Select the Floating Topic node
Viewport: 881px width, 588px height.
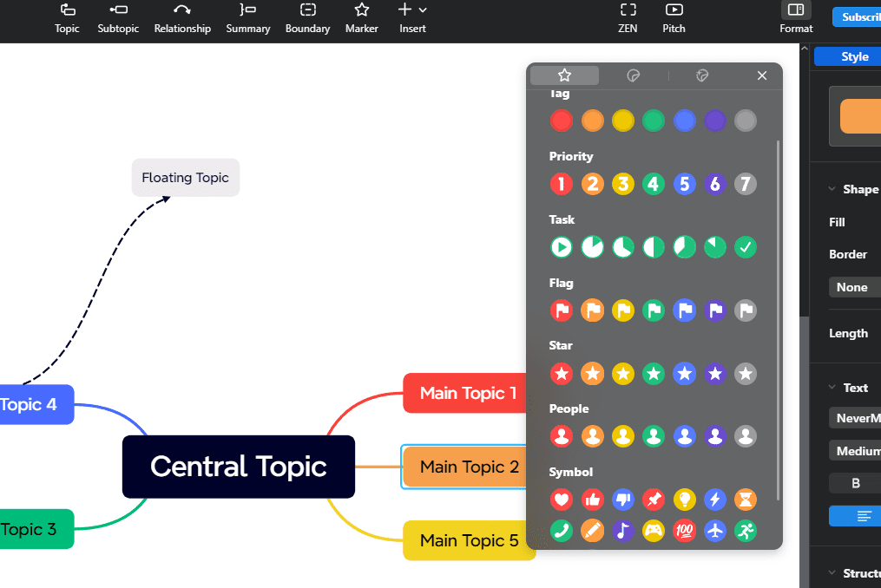tap(186, 178)
